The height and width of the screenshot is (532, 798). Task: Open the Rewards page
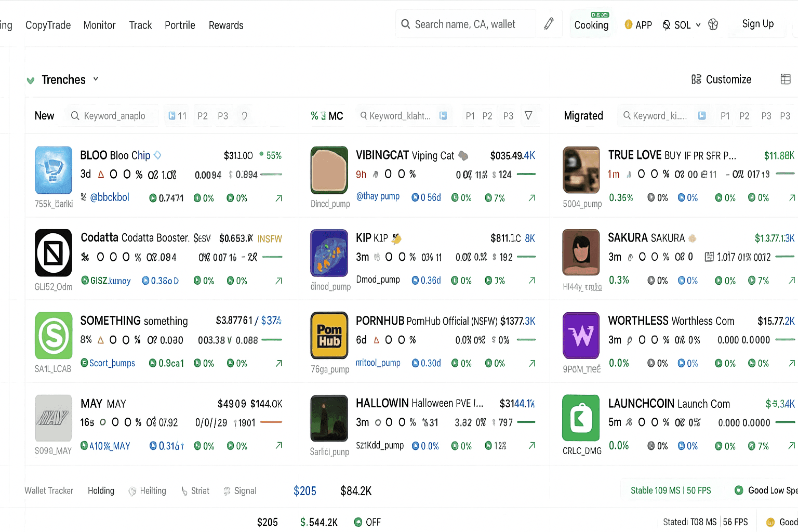[226, 25]
